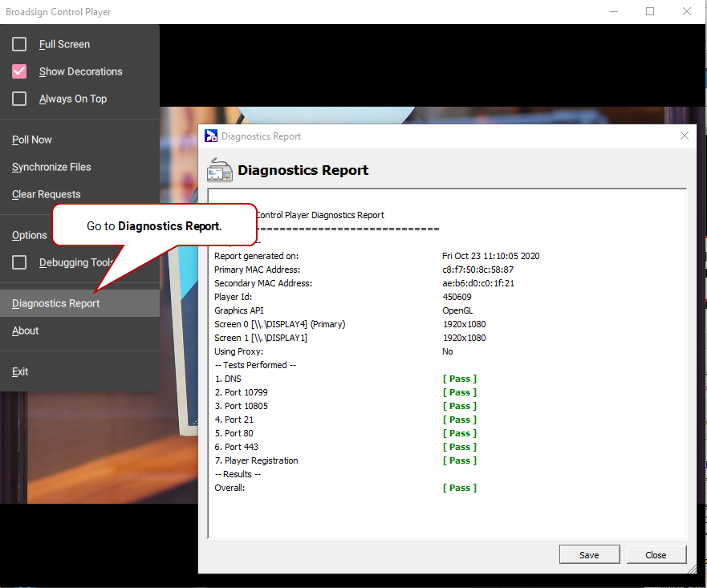The image size is (707, 588).
Task: Click the Using Proxy value No
Action: pos(447,351)
